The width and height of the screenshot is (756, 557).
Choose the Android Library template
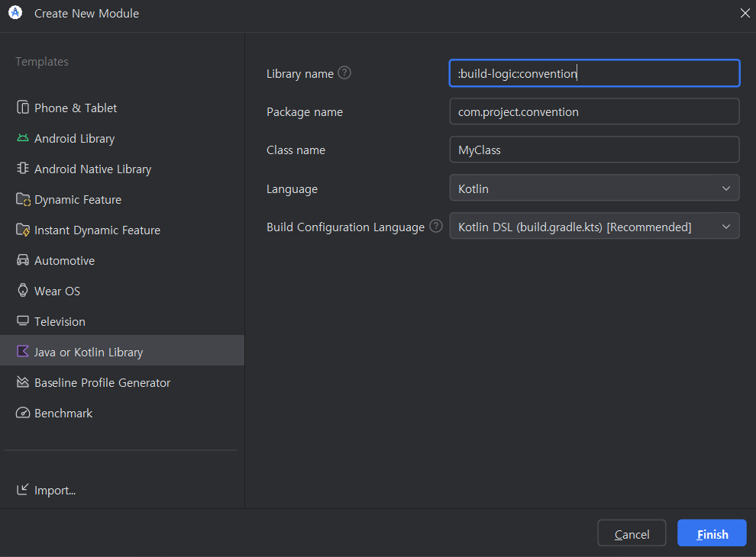pos(122,138)
